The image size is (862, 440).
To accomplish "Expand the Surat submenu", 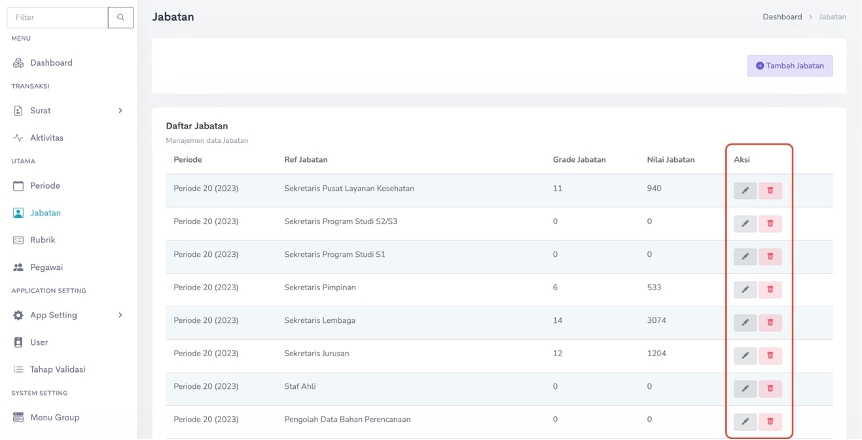I will point(120,110).
